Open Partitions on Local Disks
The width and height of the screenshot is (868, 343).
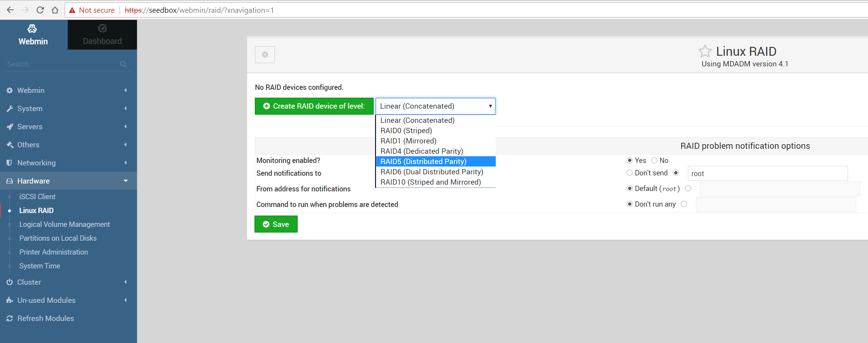[58, 238]
